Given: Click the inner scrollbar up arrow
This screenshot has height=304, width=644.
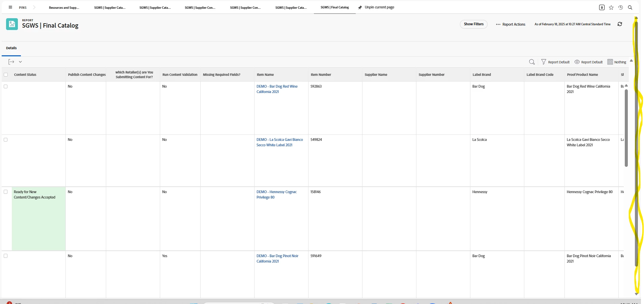Looking at the screenshot, I should 626,86.
